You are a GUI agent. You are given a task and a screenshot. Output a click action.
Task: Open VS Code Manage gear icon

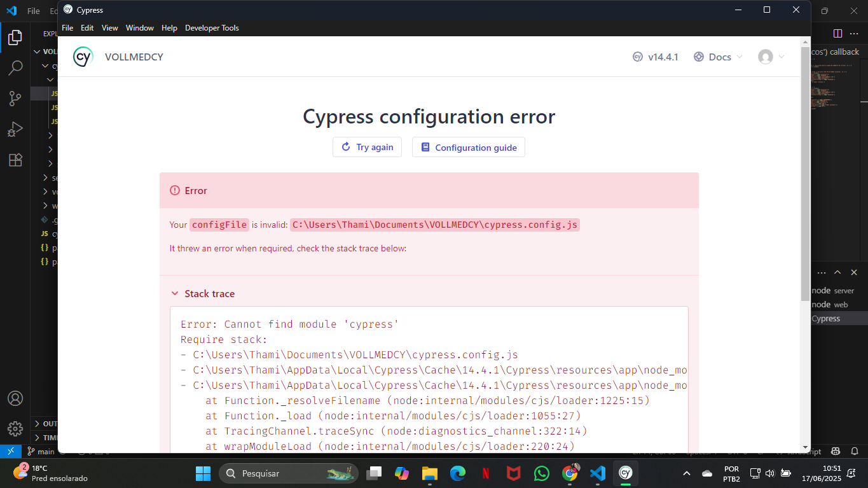tap(15, 428)
